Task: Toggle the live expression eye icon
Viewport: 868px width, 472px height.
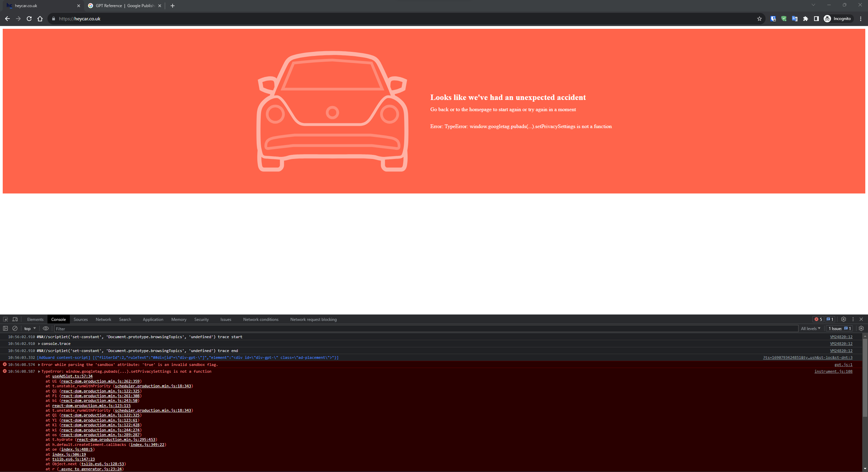Action: (x=46, y=328)
